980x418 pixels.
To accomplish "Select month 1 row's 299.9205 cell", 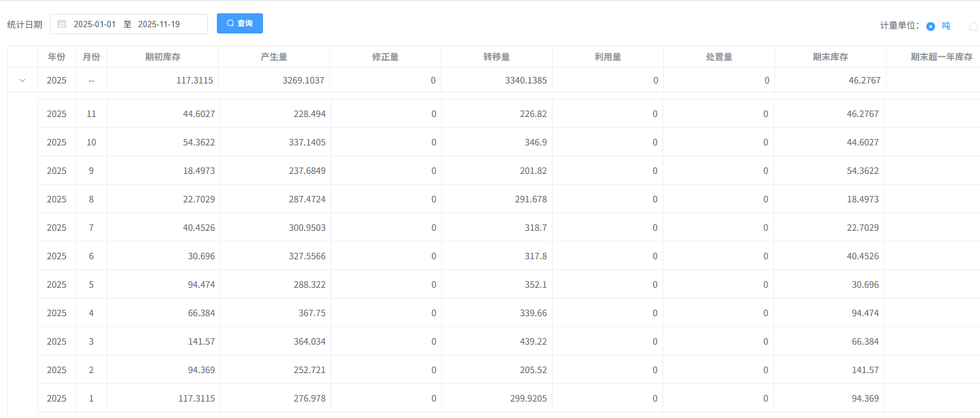I will click(525, 398).
